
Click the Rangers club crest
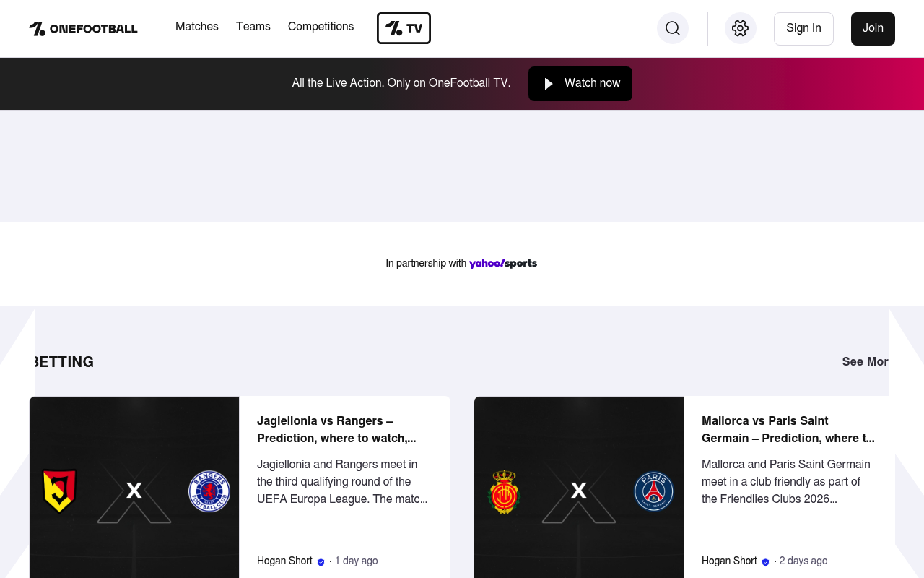209,491
